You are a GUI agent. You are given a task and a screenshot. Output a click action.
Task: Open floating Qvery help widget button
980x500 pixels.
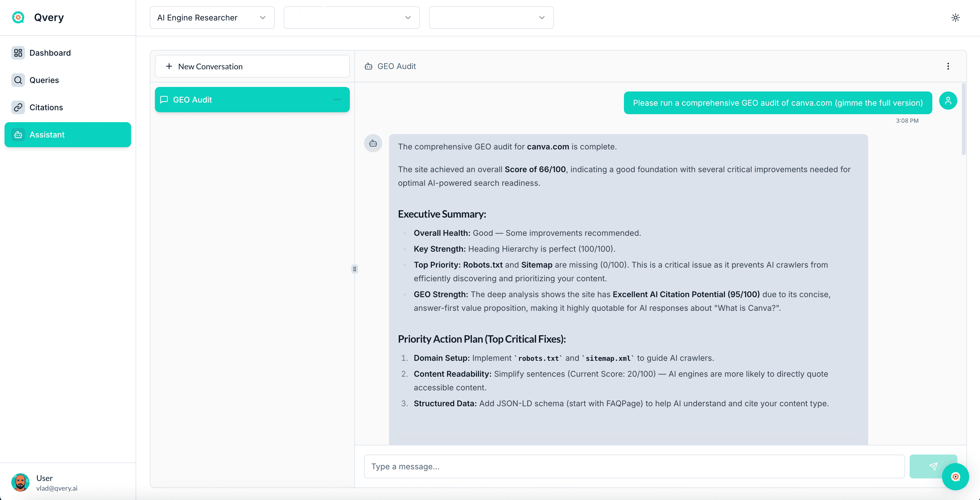pyautogui.click(x=955, y=477)
